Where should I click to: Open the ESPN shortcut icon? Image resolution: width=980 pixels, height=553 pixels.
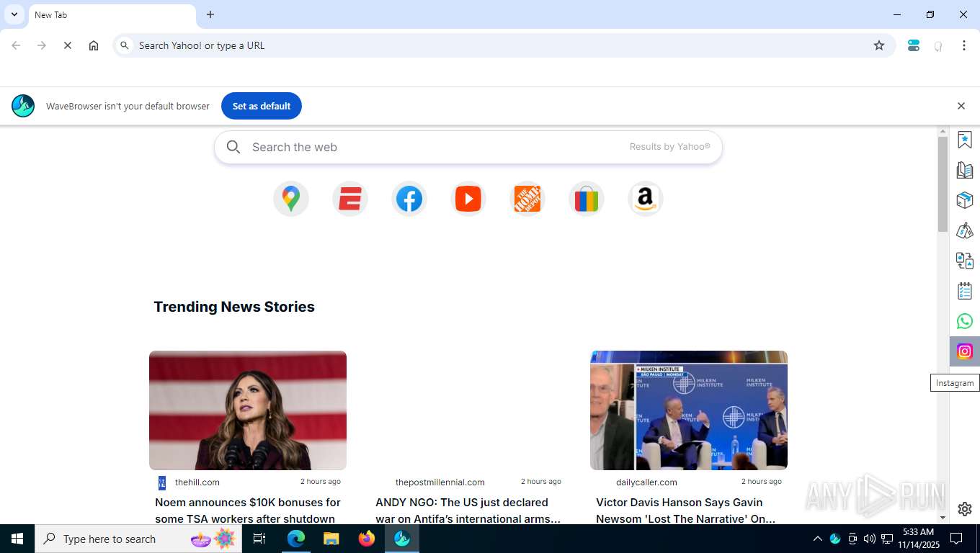pos(350,199)
